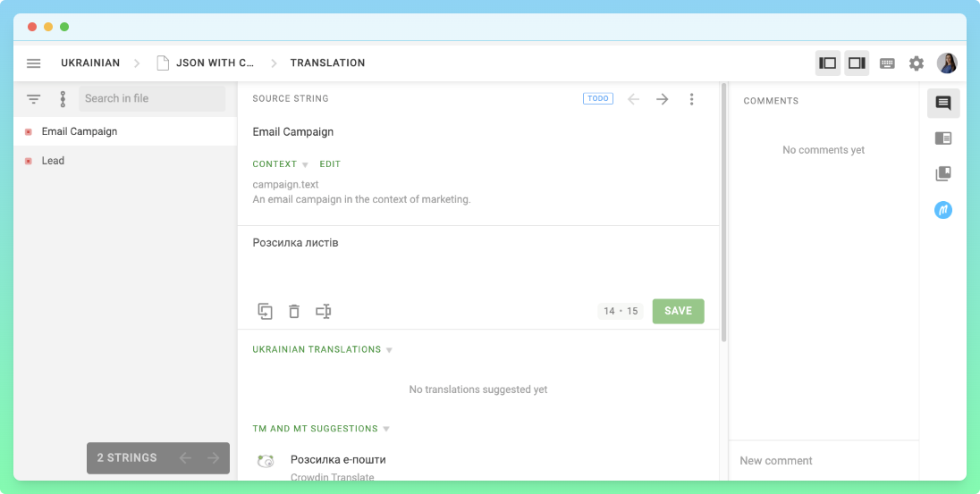Screen dimensions: 980x494
Task: Open the hamburger main menu
Action: (34, 63)
